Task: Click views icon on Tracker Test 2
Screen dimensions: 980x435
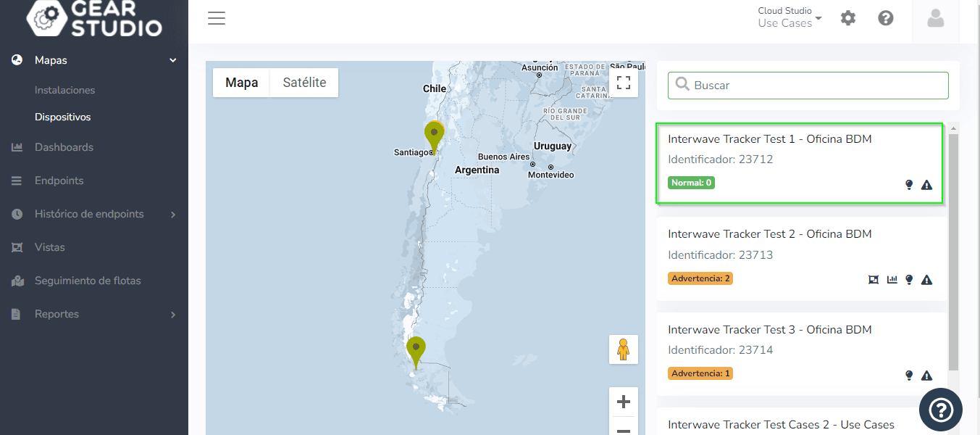Action: coord(873,280)
